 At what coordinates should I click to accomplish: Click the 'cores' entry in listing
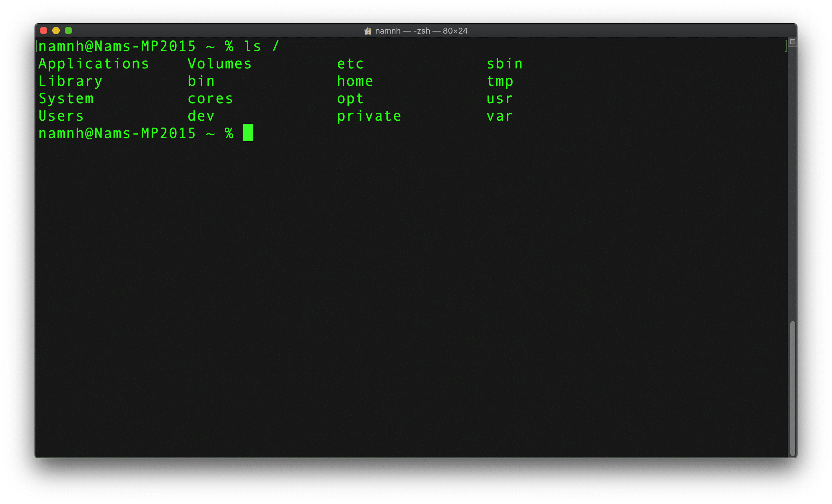(x=210, y=99)
